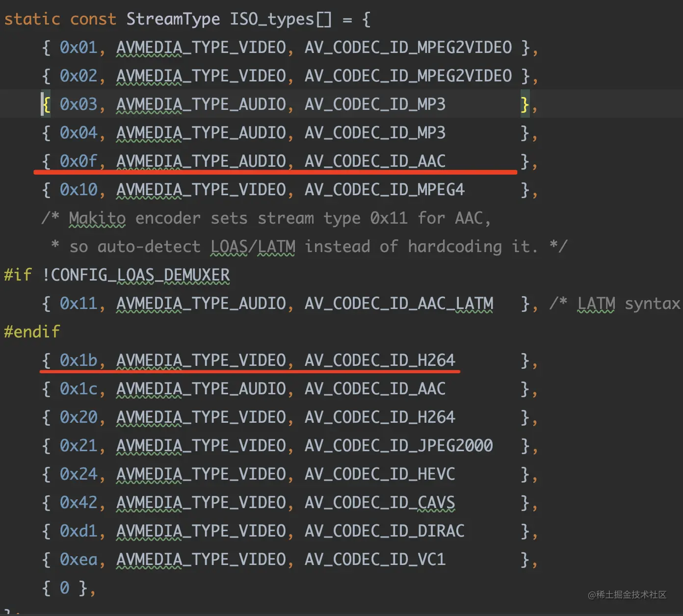Select hex value 0x1b

tap(79, 360)
